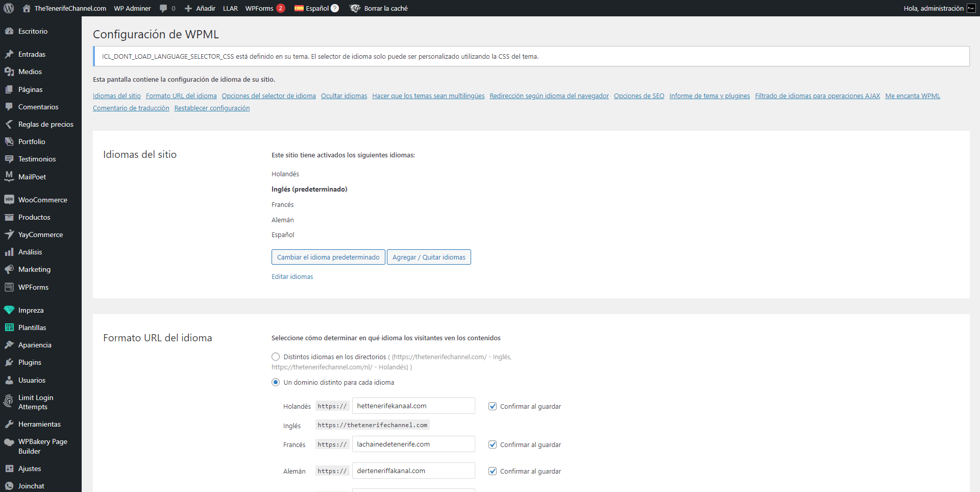The image size is (980, 492).
Task: Click the Borrar la caché icon
Action: [x=355, y=8]
